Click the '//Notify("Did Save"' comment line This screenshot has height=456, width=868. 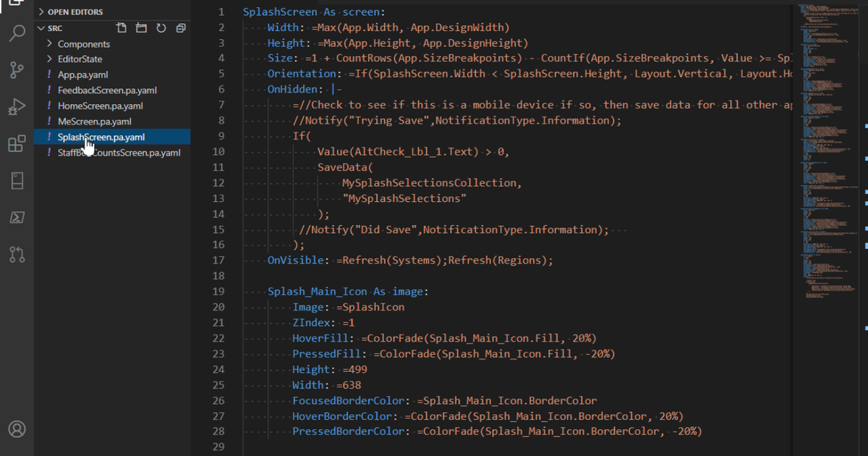pyautogui.click(x=454, y=229)
